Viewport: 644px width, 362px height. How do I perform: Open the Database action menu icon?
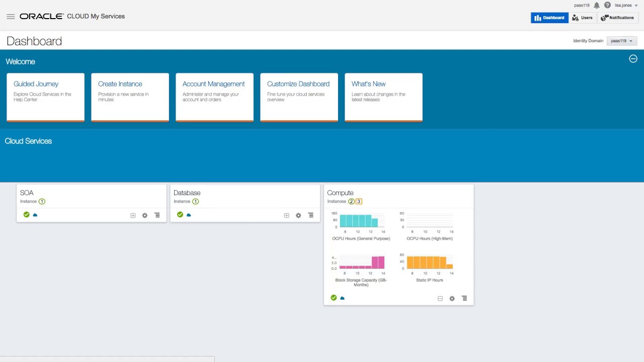click(310, 215)
